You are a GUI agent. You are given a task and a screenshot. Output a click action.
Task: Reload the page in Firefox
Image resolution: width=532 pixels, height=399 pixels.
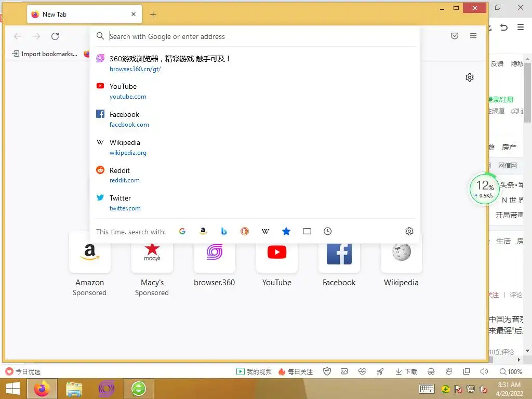[55, 36]
